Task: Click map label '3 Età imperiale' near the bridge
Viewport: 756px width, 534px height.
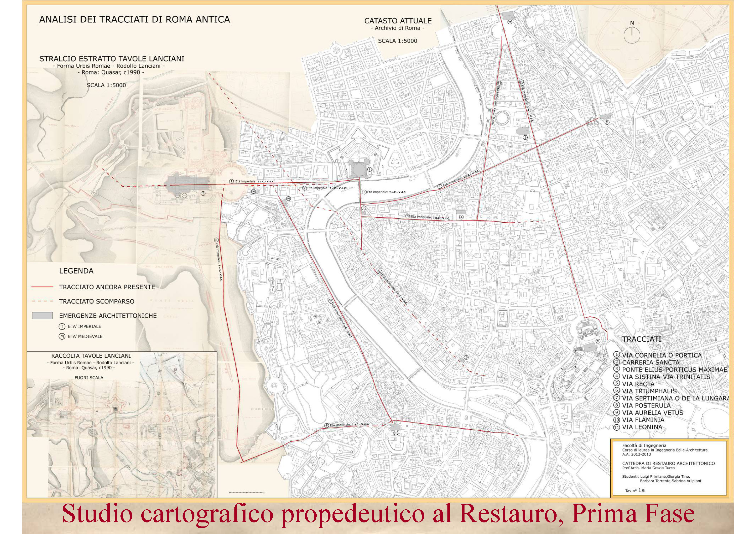Action: pos(384,192)
